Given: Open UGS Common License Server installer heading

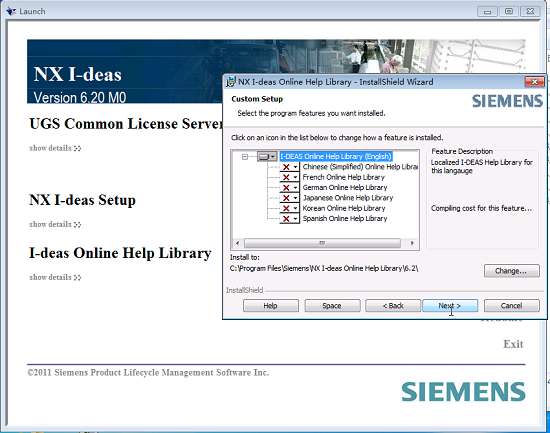Looking at the screenshot, I should [x=126, y=124].
